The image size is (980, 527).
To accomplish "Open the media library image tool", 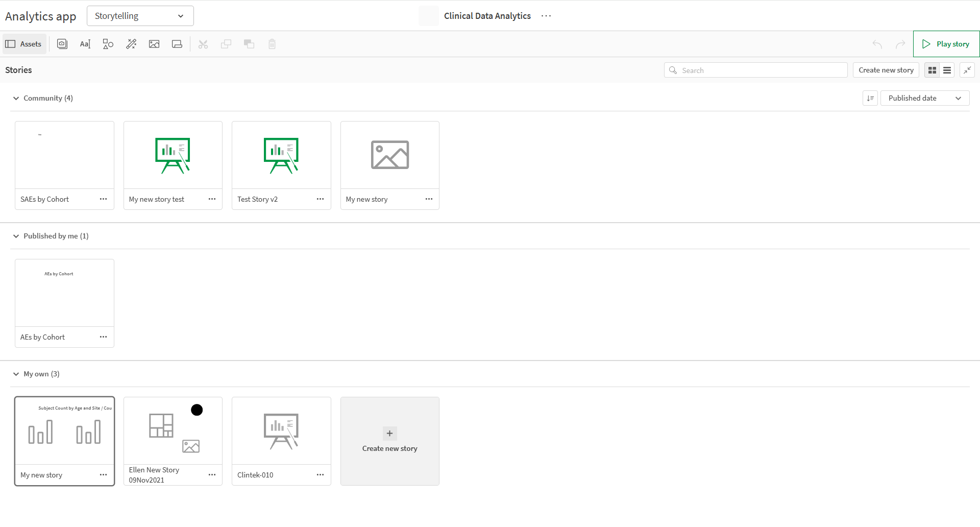I will (x=154, y=44).
